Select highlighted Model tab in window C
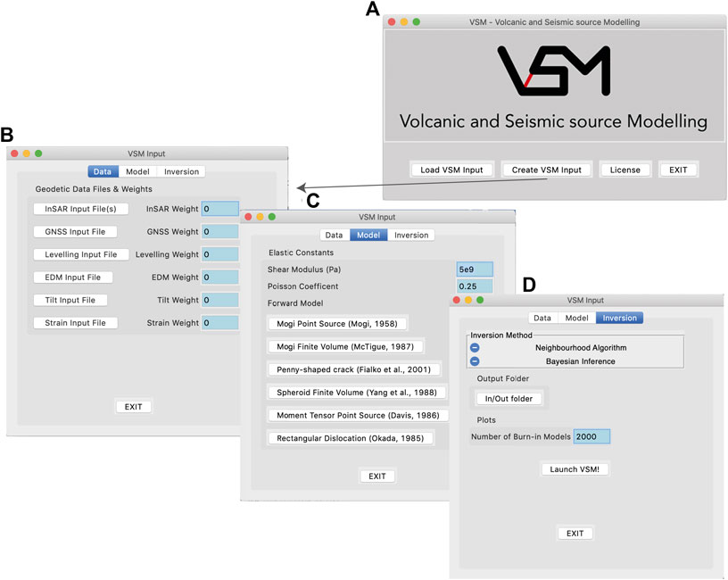This screenshot has width=728, height=580. pyautogui.click(x=368, y=235)
